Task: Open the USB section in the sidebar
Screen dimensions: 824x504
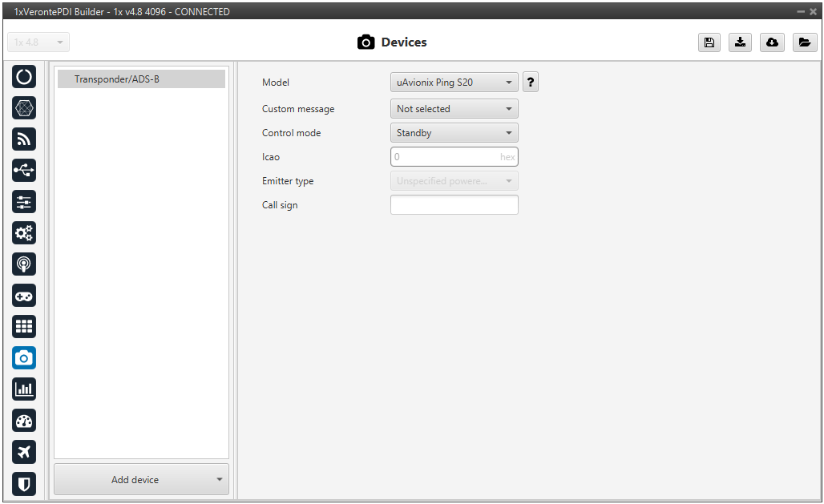Action: click(24, 170)
